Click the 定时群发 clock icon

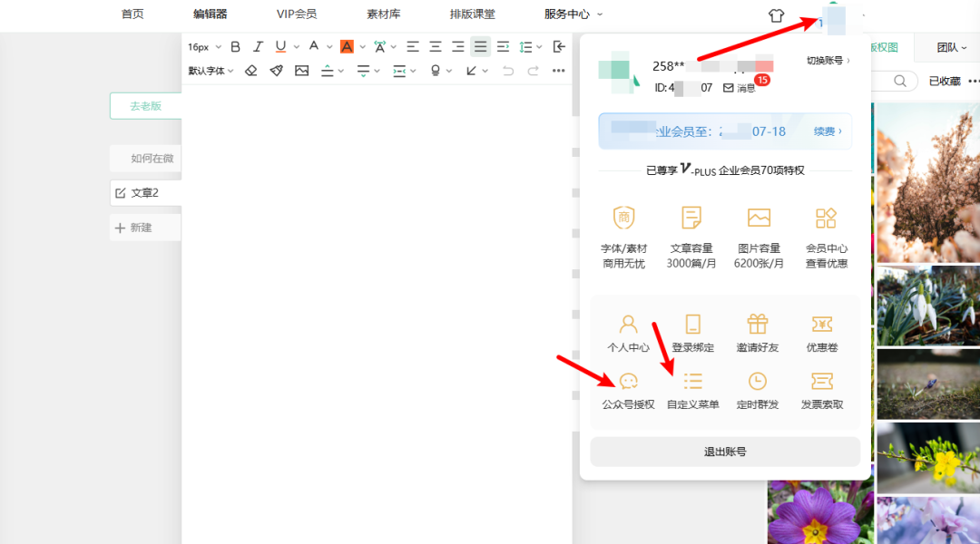tap(757, 391)
